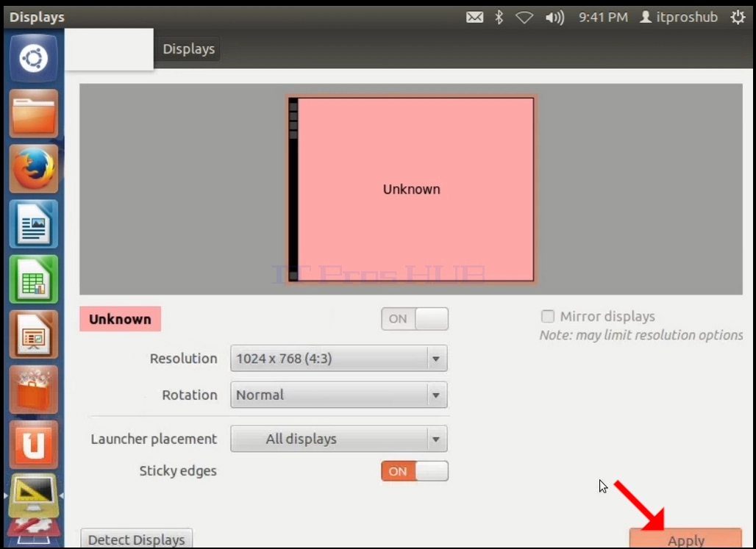
Task: Toggle the Sticky edges switch
Action: (x=415, y=471)
